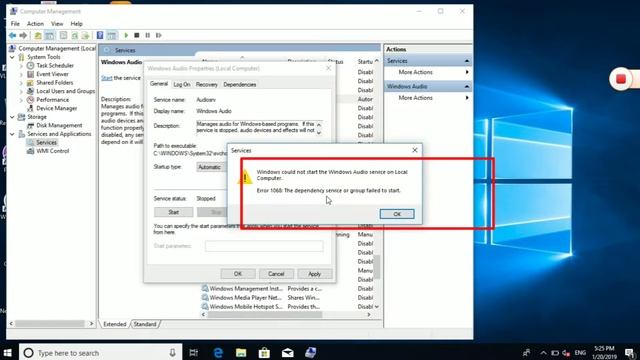Switch to the Dependencies tab
Viewport: 640px width, 360px height.
(x=240, y=84)
